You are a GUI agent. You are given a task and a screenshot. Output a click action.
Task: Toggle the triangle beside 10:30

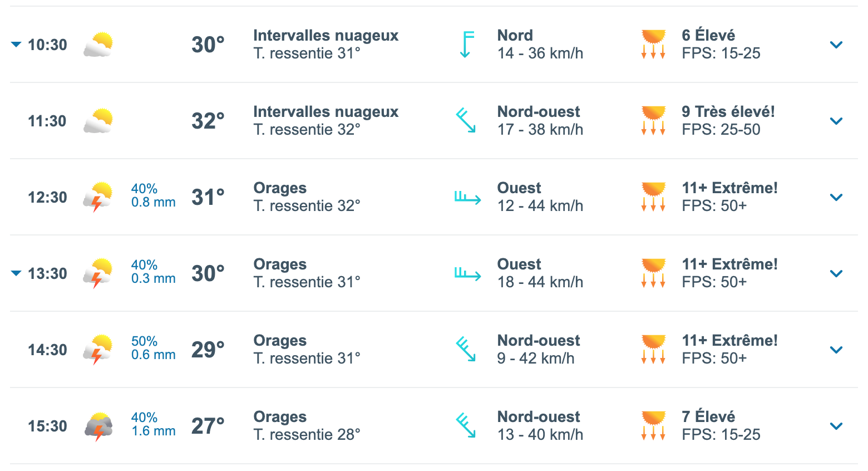point(16,45)
